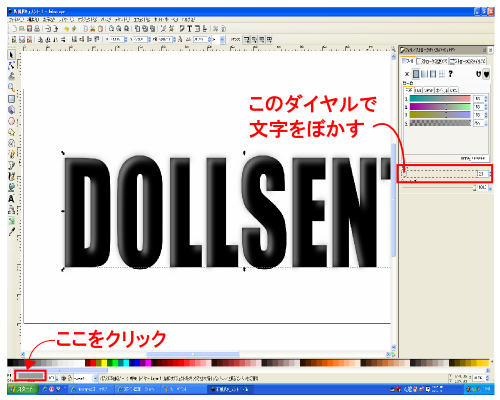Open Text and Font dialog icon
The height and width of the screenshot is (400, 500).
[190, 29]
